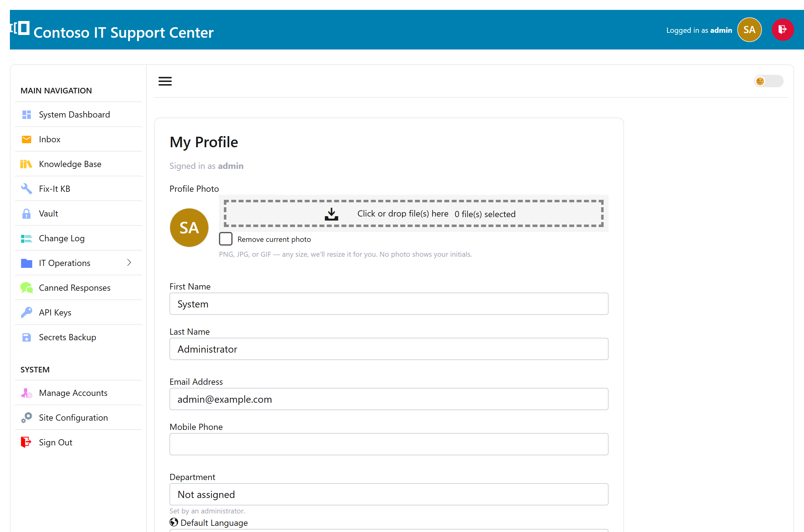This screenshot has width=804, height=532.
Task: Click the Vault padlock icon
Action: tap(27, 214)
